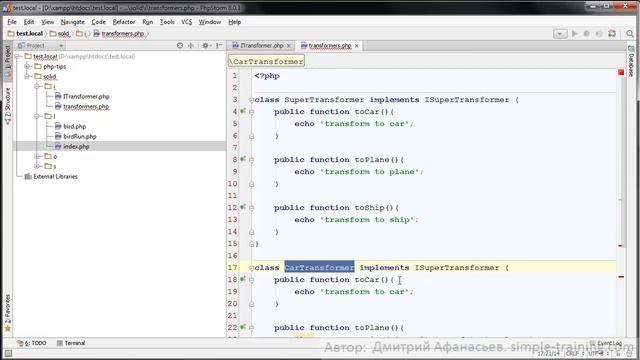Image resolution: width=640 pixels, height=360 pixels.
Task: Collapse the solid folder
Action: [27, 76]
